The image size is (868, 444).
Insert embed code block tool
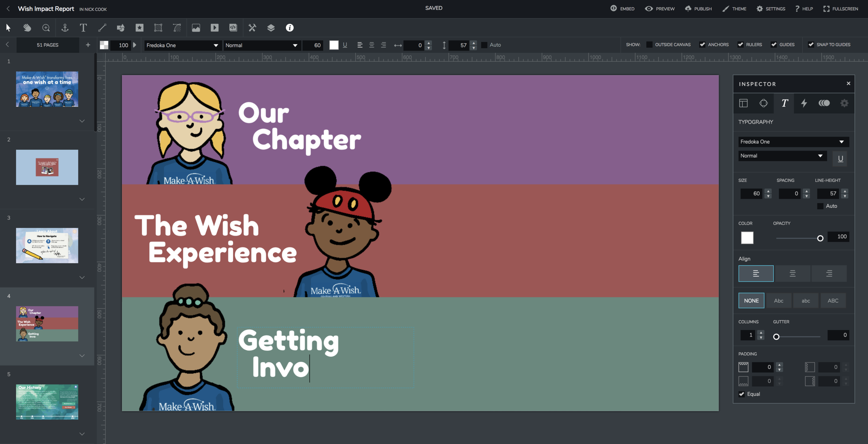(233, 28)
